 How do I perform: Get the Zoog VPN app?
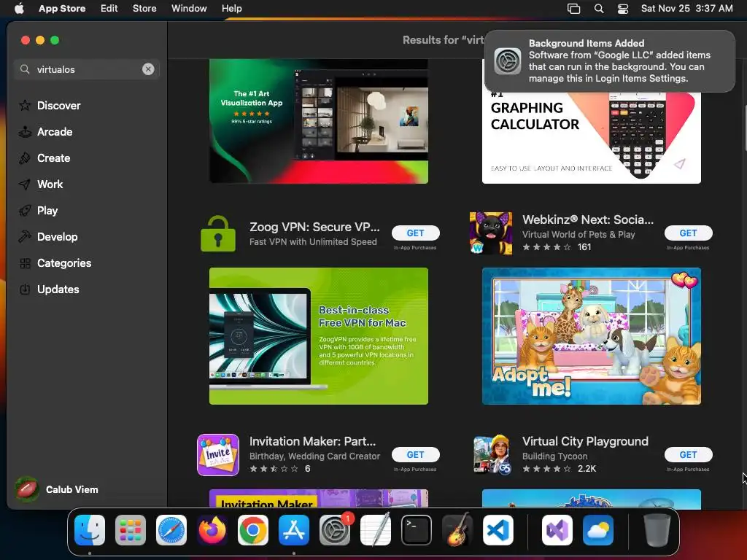(415, 233)
